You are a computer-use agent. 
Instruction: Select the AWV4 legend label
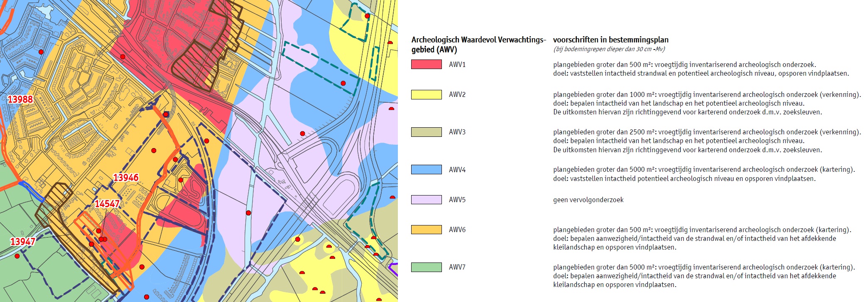pyautogui.click(x=457, y=170)
